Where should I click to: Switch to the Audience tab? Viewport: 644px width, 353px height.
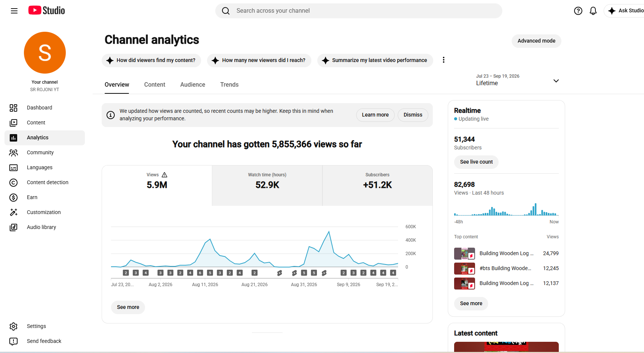coord(192,85)
